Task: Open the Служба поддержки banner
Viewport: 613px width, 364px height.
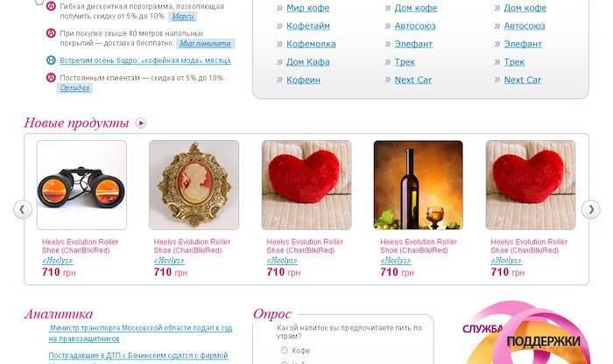Action: tap(525, 334)
